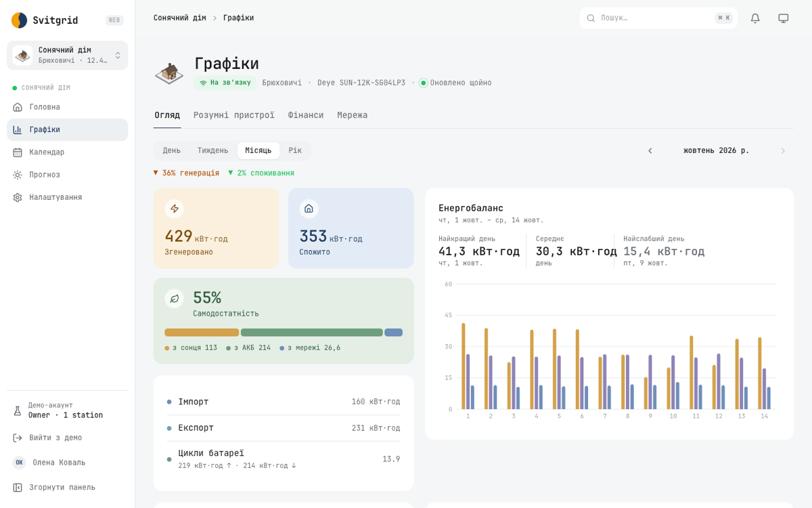Click the Найслабший день 15,4 кВт·год value
The image size is (812, 508).
pos(664,251)
